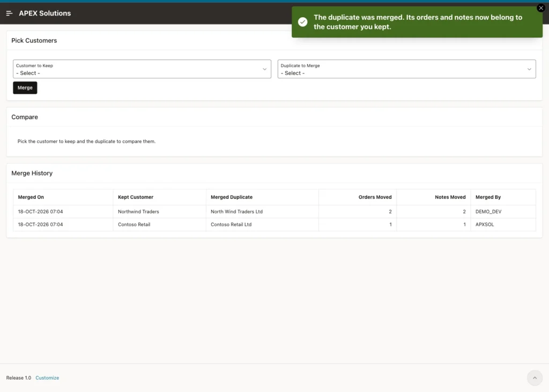This screenshot has height=392, width=549.
Task: Click the scroll-to-top arrow button
Action: point(535,378)
